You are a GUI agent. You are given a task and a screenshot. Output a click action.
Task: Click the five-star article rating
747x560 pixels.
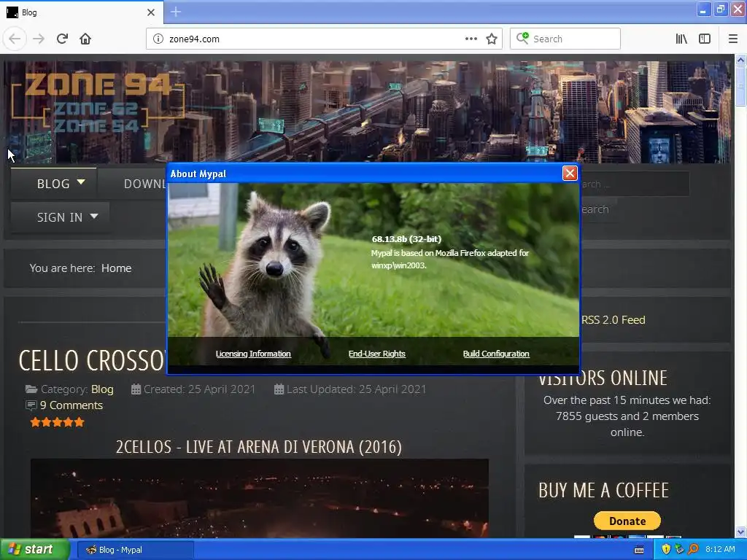57,422
